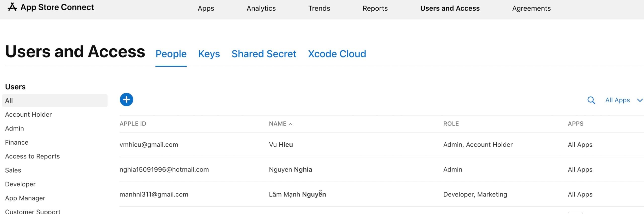Filter users by Developer role
This screenshot has height=214, width=644.
[x=20, y=184]
